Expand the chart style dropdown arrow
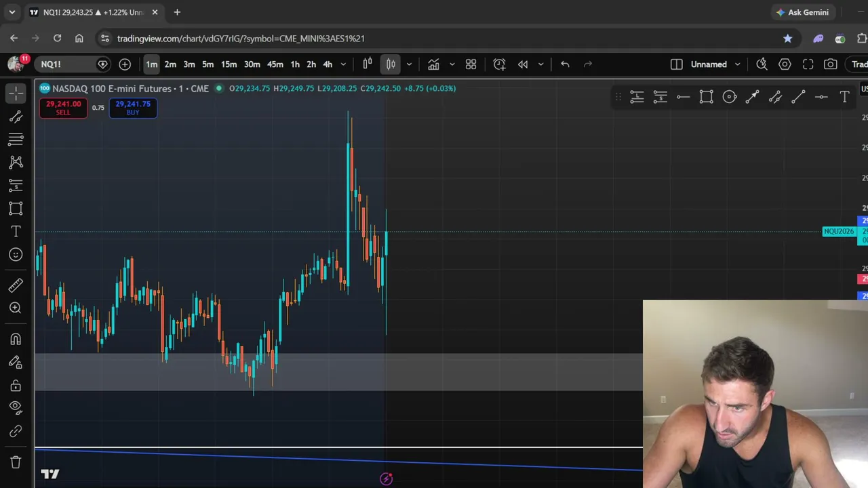This screenshot has width=868, height=488. point(409,64)
